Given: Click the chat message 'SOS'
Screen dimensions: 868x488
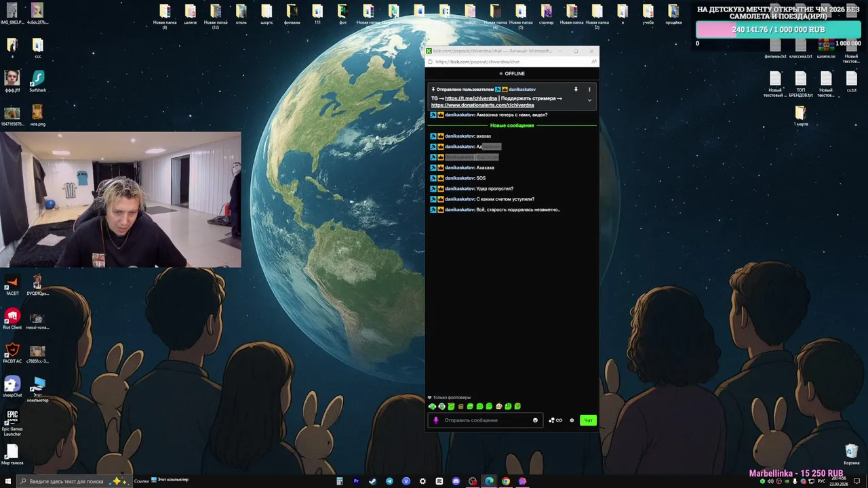Looking at the screenshot, I should click(x=481, y=178).
